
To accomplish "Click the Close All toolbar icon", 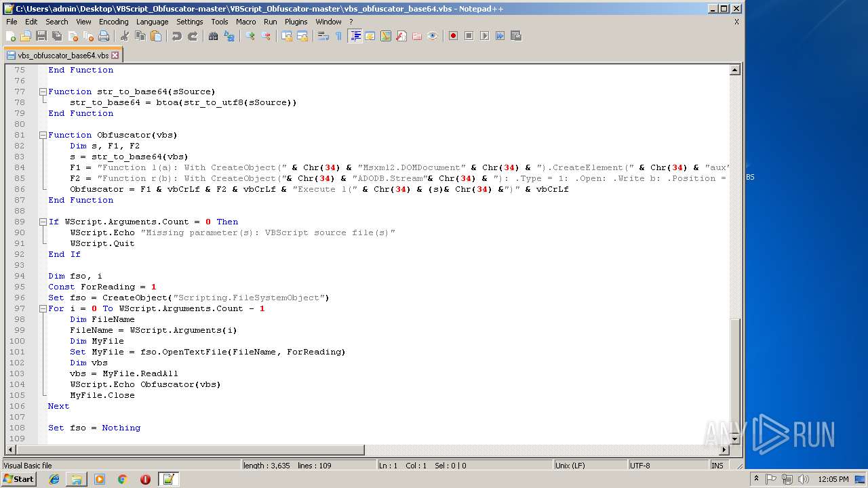I will (x=88, y=36).
